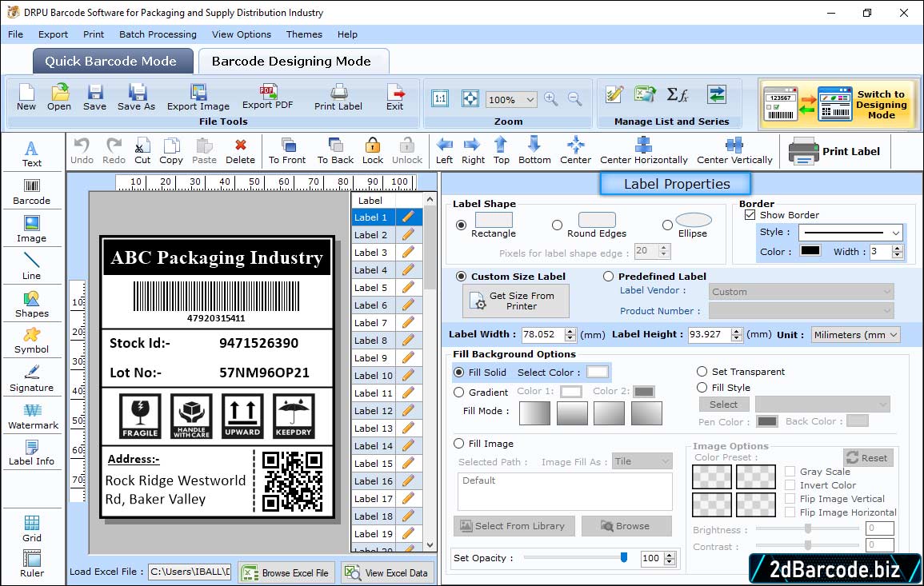Increase the opacity value stepper

point(670,555)
